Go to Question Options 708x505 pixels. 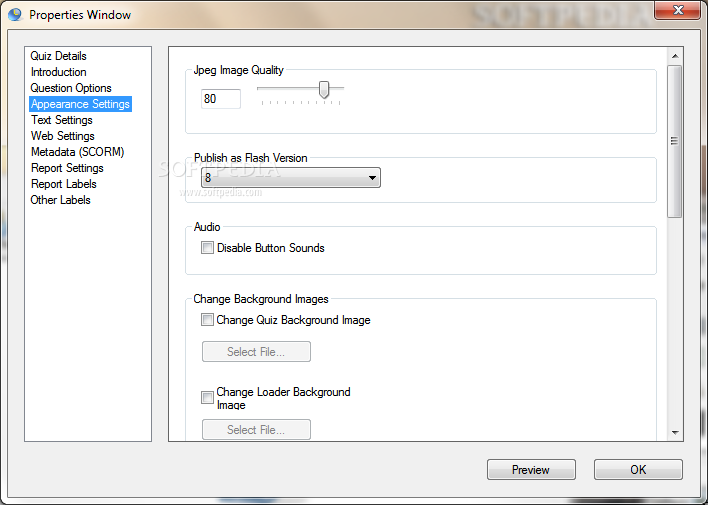71,88
